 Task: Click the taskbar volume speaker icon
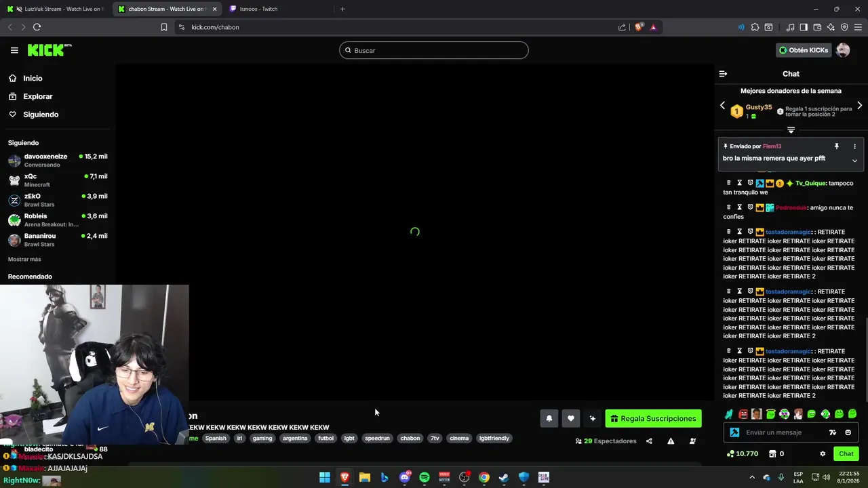click(x=826, y=477)
